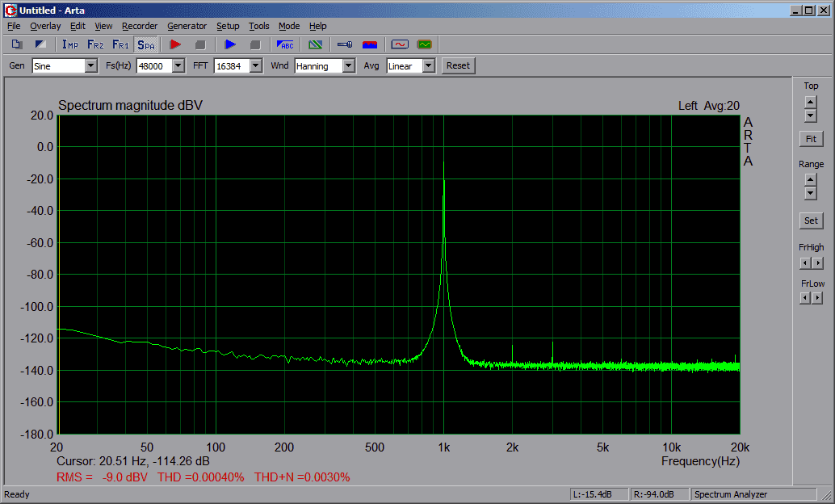Expand the Fs(Hz) sample rate dropdown

pos(178,66)
